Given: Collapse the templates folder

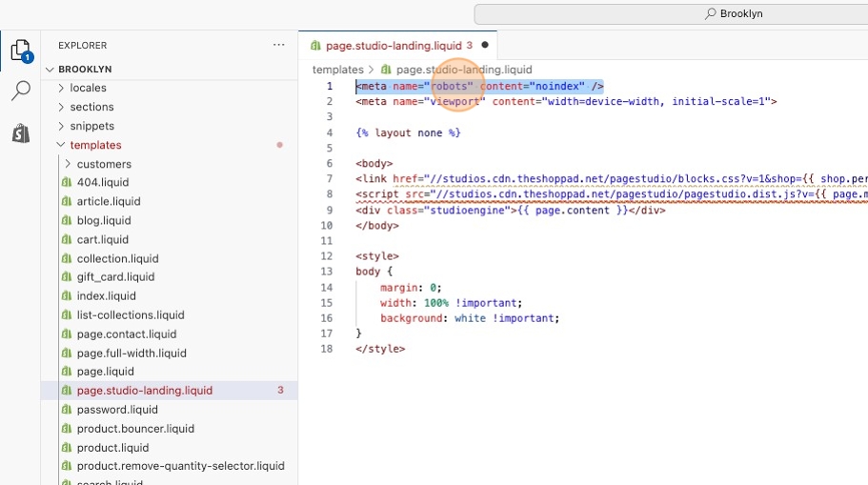Looking at the screenshot, I should pyautogui.click(x=95, y=145).
